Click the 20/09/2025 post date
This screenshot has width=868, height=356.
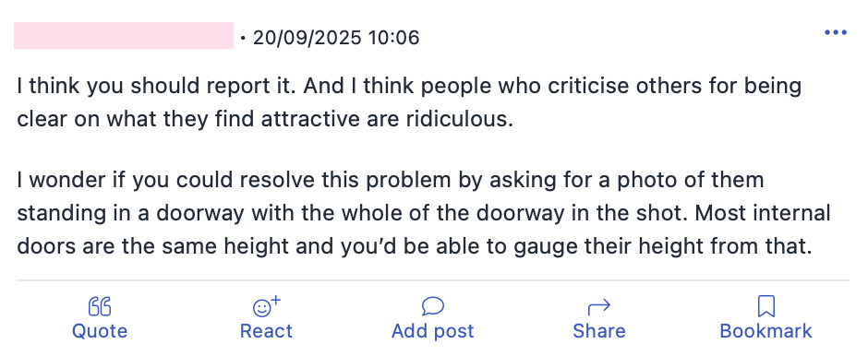[307, 38]
